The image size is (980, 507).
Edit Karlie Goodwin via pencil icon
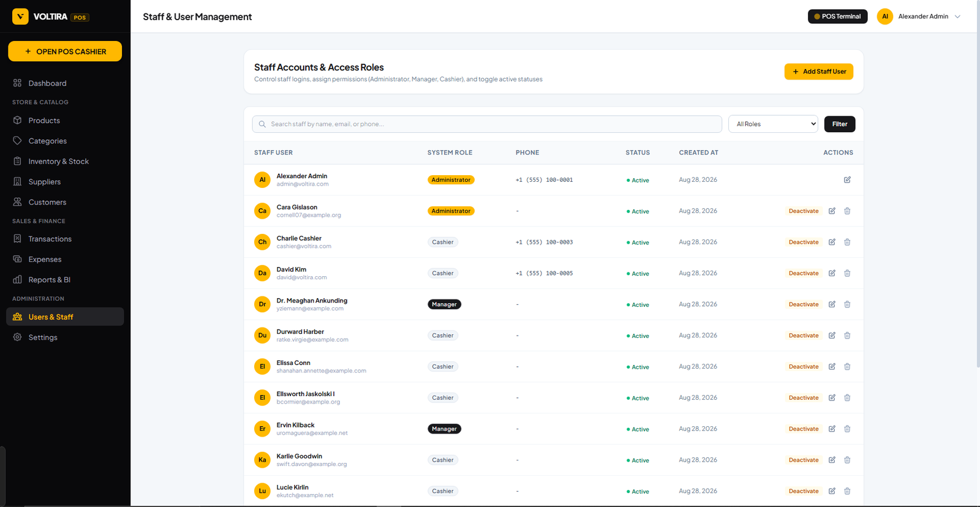(x=832, y=460)
